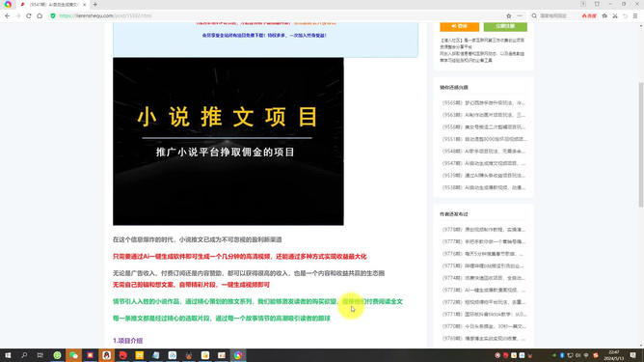Click the orange login button
Viewport: 644px width, 362px height.
tap(459, 26)
